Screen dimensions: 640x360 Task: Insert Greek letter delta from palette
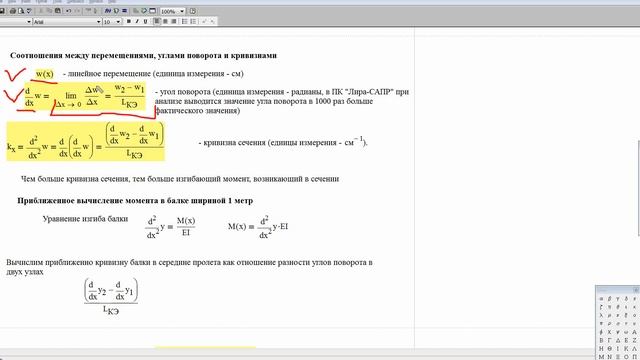626,299
